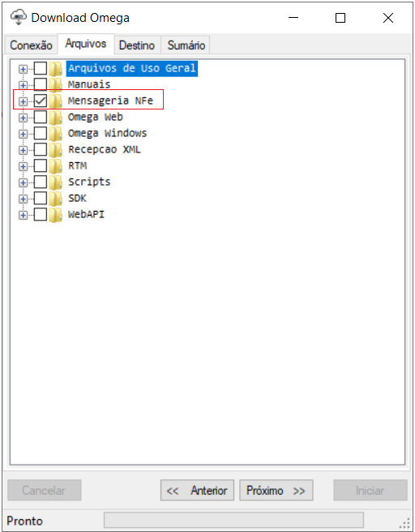The width and height of the screenshot is (415, 532).
Task: Click the Scripts folder icon
Action: pos(55,182)
